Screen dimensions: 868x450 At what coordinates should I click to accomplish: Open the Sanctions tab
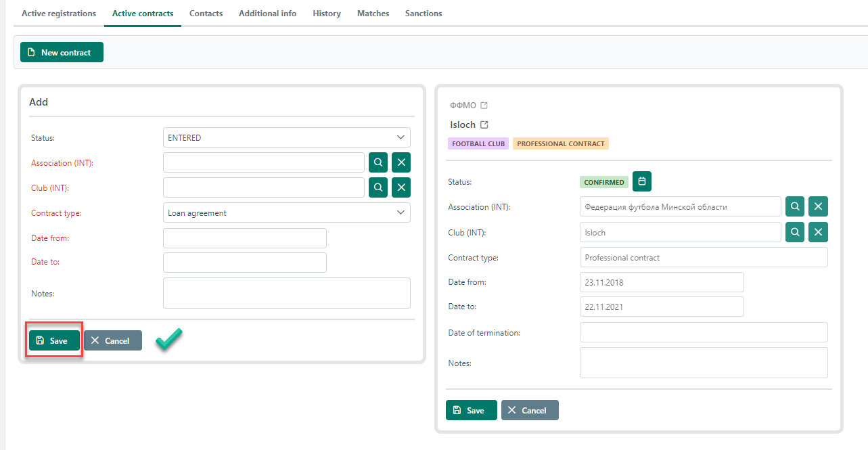click(423, 14)
